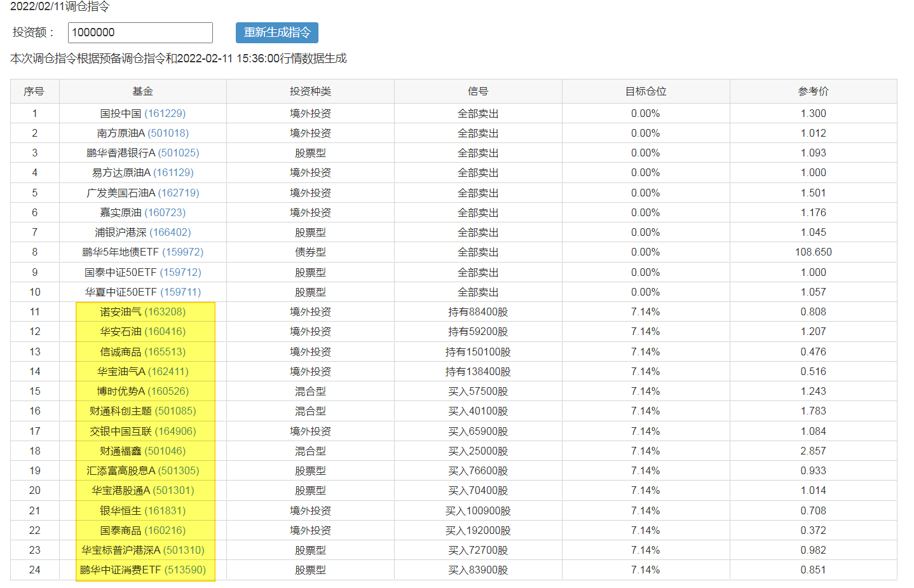Click signal cell 持有150100股

coord(478,352)
